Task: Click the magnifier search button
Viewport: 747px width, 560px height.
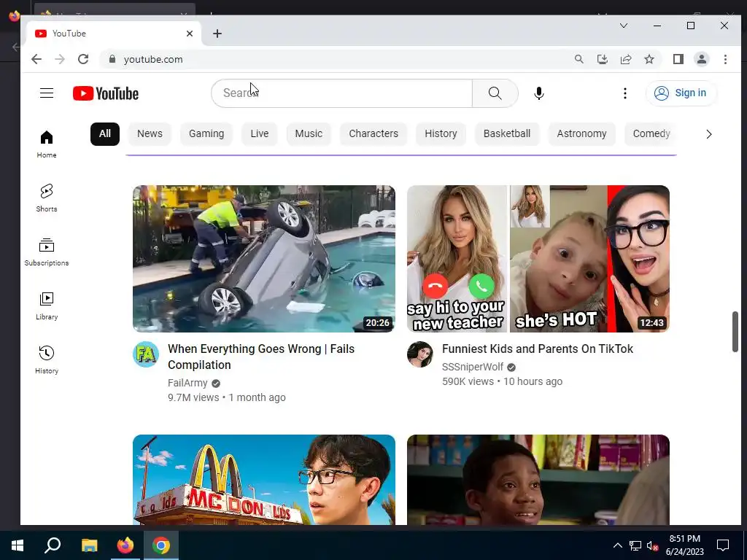Action: pyautogui.click(x=495, y=93)
